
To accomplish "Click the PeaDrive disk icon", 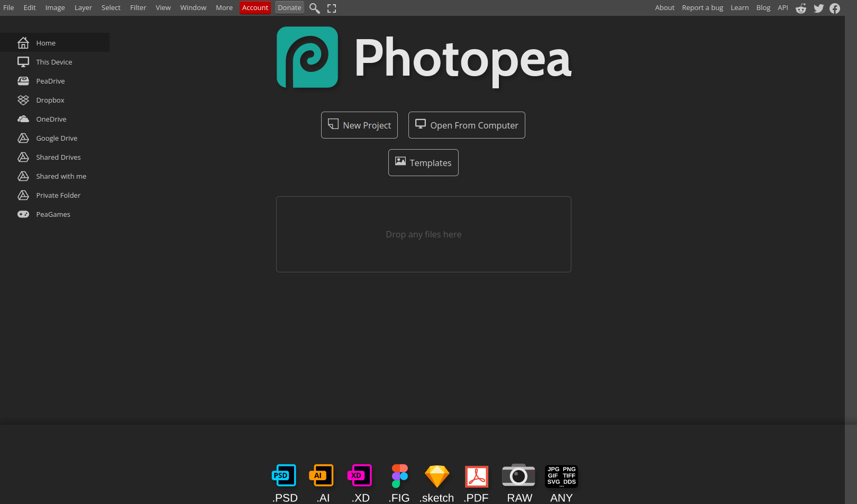I will 23,81.
